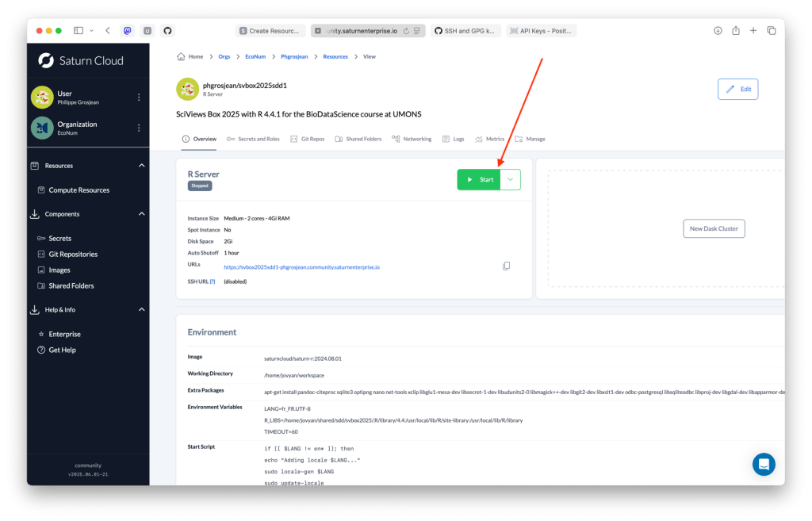Viewport: 812px width, 521px height.
Task: Open Compute Resources in the sidebar
Action: point(74,190)
